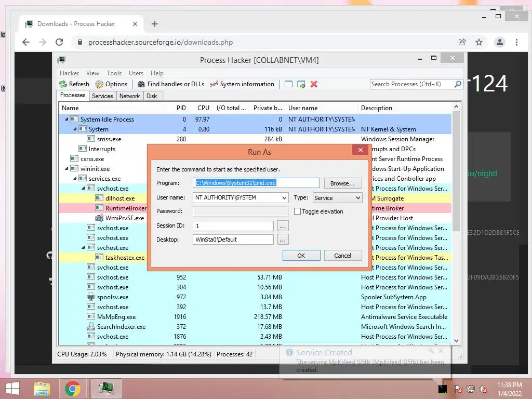Click the network tray icon

click(471, 389)
